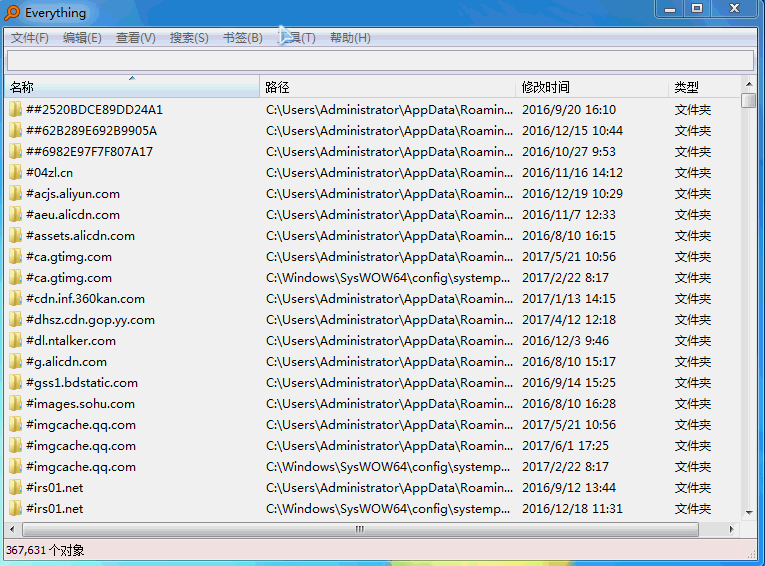Open the 帮助(H) menu
The image size is (765, 566).
[x=350, y=38]
